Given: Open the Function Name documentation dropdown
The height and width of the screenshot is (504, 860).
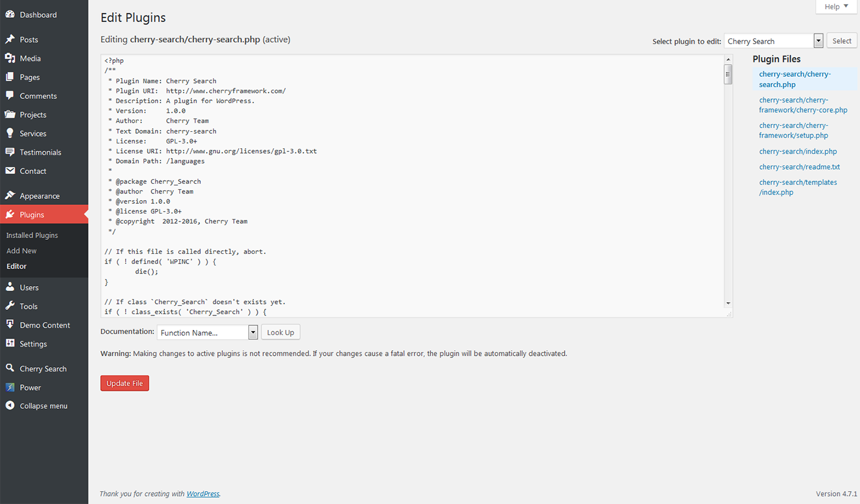Looking at the screenshot, I should click(208, 333).
